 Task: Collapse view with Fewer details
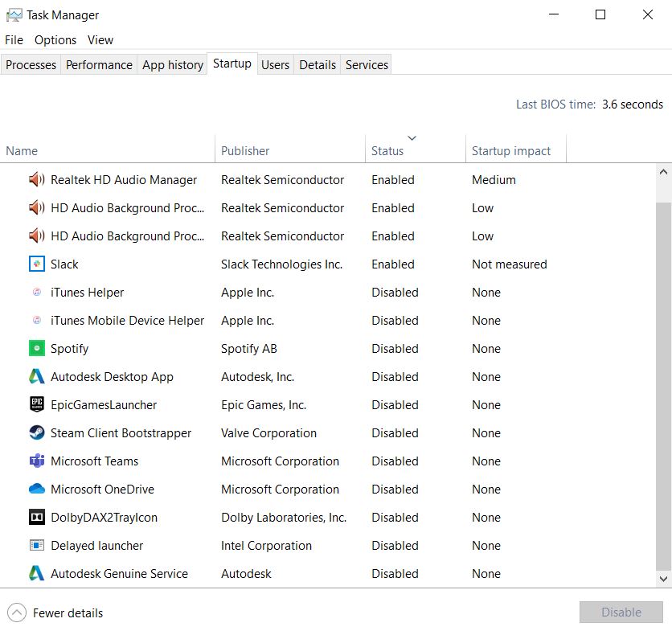pos(55,613)
